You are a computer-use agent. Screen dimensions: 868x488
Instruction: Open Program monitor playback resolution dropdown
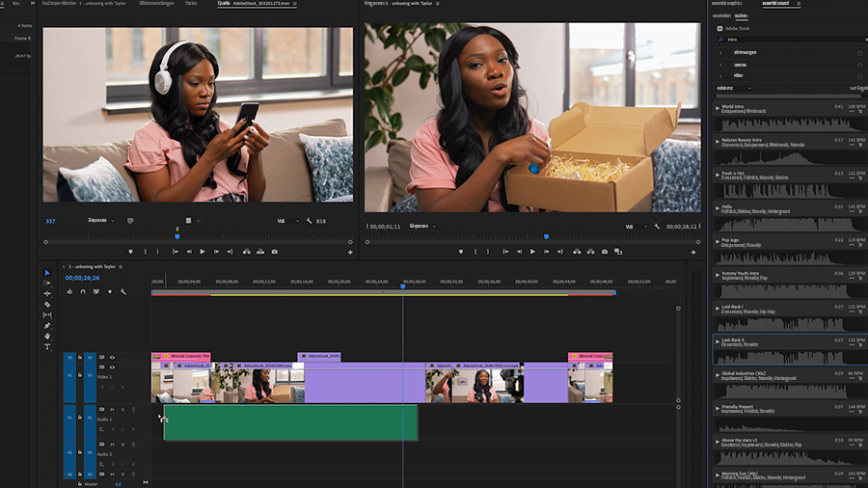[x=637, y=227]
